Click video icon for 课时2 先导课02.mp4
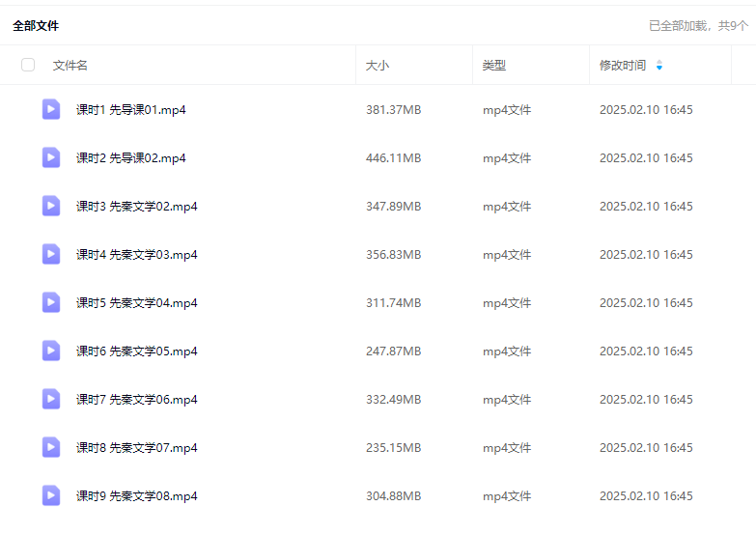Screen dimensions: 756x534 point(51,157)
